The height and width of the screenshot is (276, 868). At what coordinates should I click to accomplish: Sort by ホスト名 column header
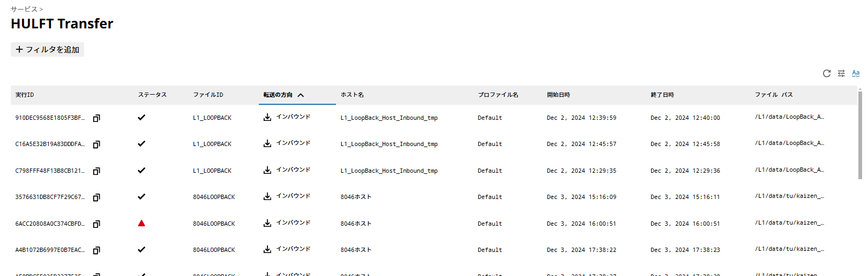[352, 95]
